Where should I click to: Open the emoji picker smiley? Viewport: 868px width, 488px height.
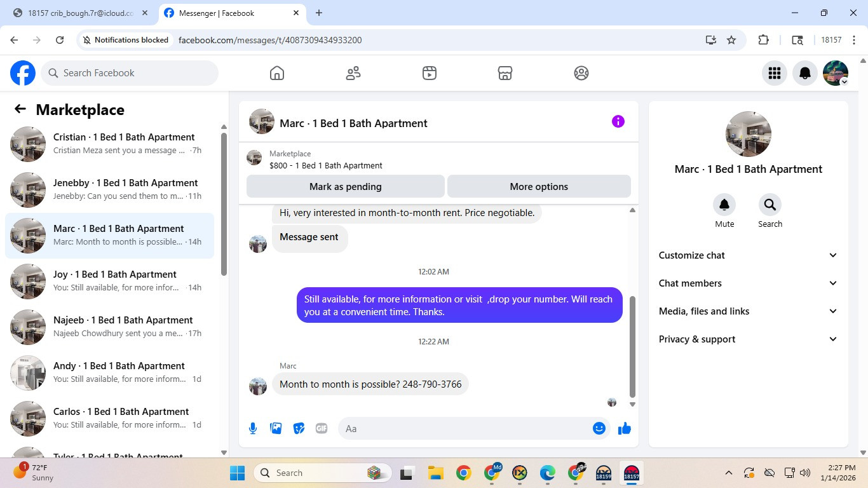(599, 428)
